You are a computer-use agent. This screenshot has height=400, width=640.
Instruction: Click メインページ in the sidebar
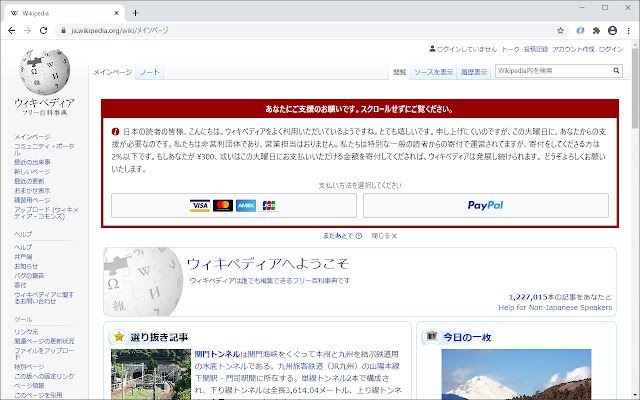tap(32, 136)
